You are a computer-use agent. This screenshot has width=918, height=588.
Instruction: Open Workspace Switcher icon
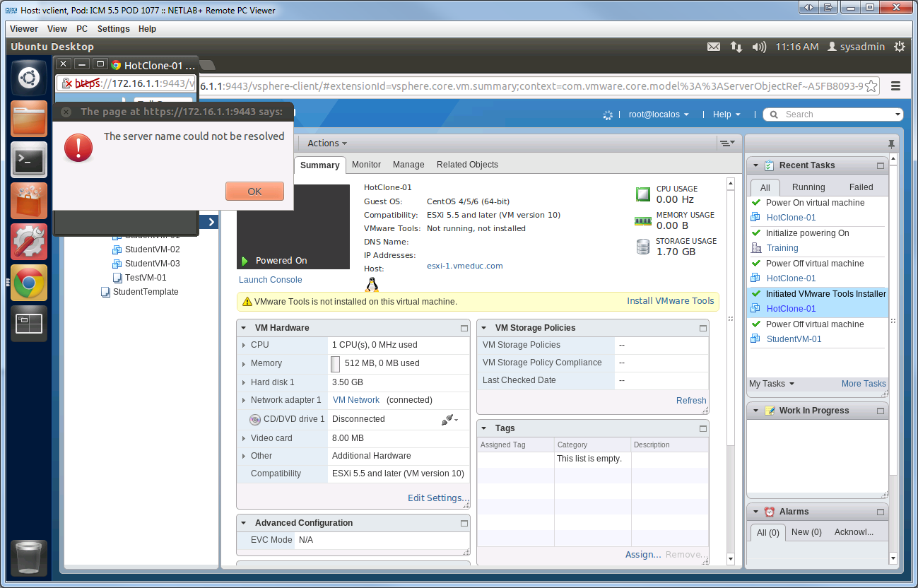click(x=29, y=324)
